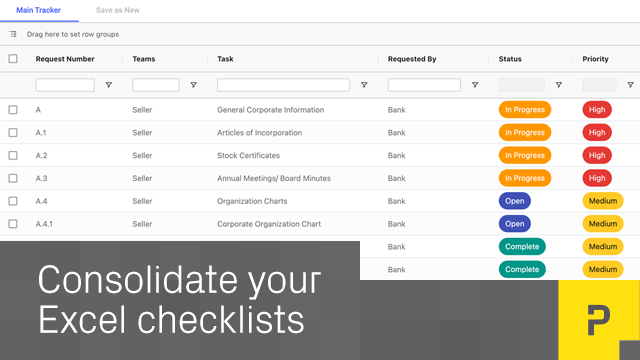Viewport: 640px width, 360px height.
Task: Open the Teams column filter icon
Action: 193,85
